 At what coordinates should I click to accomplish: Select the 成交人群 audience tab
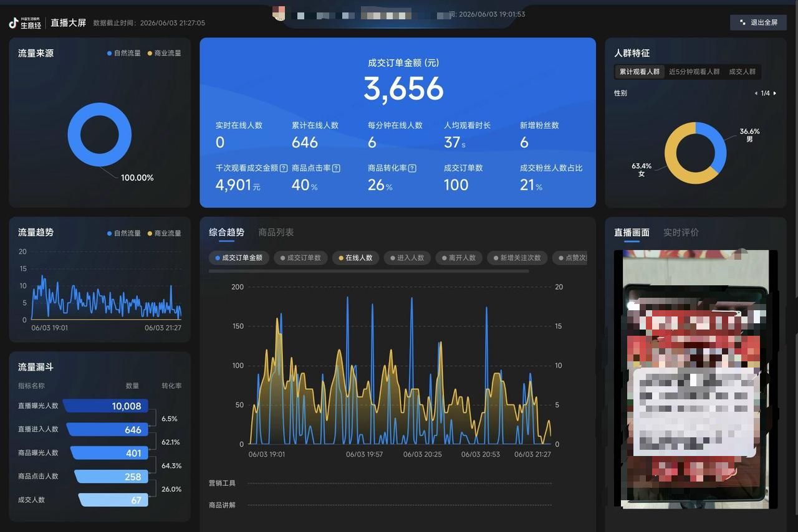[x=742, y=72]
